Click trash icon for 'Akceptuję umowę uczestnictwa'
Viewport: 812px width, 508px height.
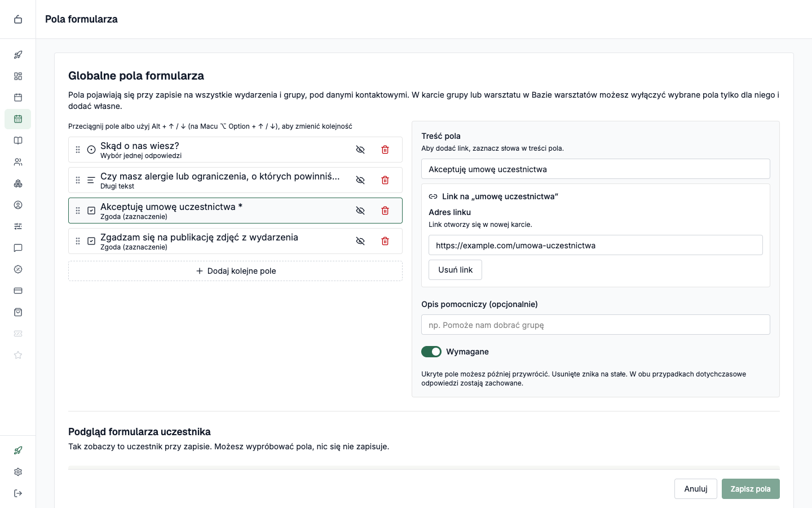pos(385,211)
